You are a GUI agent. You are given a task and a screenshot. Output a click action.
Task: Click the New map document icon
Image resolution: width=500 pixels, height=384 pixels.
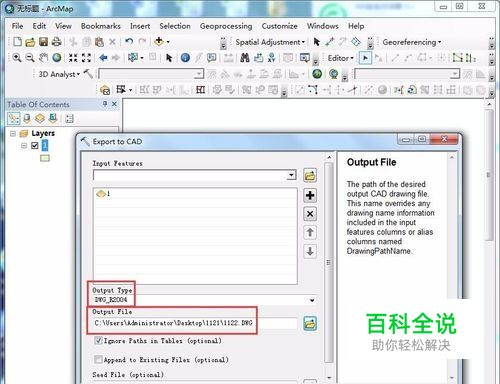(x=17, y=42)
